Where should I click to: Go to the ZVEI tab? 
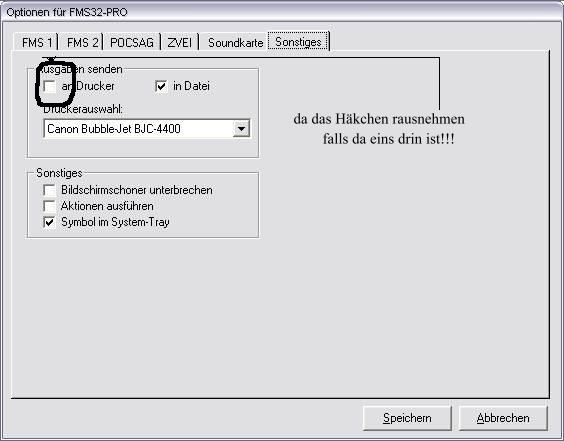click(179, 43)
